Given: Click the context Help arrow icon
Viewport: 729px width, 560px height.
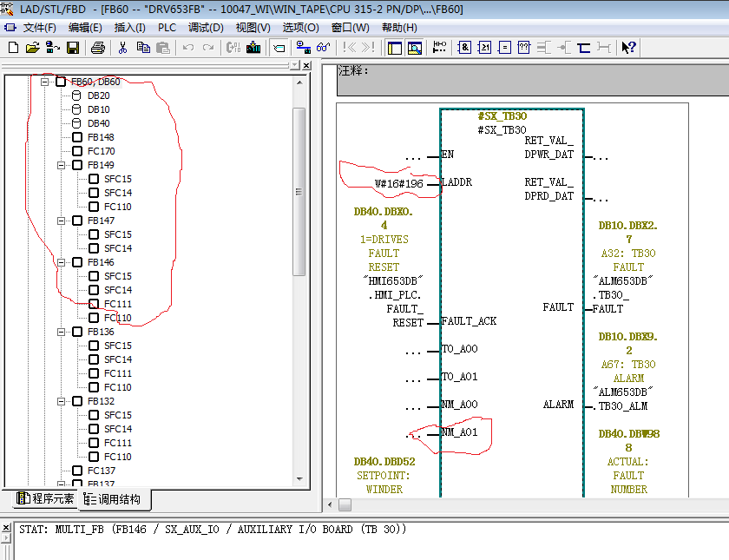Looking at the screenshot, I should (x=629, y=48).
